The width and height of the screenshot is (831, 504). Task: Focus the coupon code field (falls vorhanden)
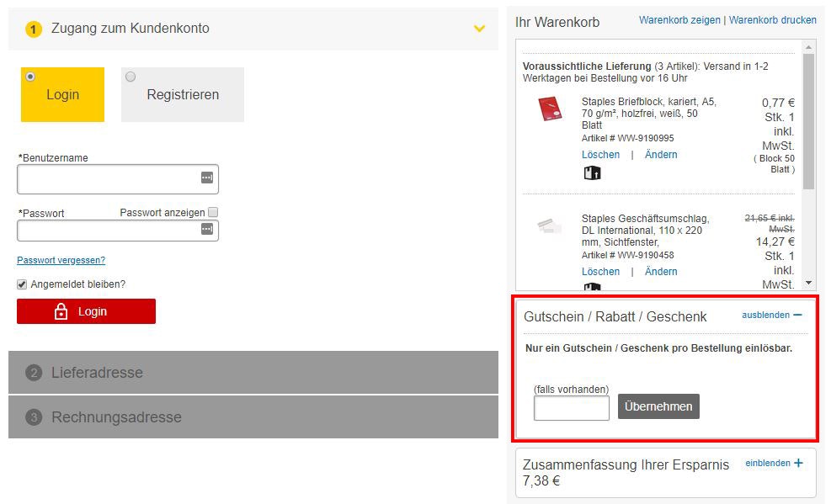pyautogui.click(x=572, y=408)
